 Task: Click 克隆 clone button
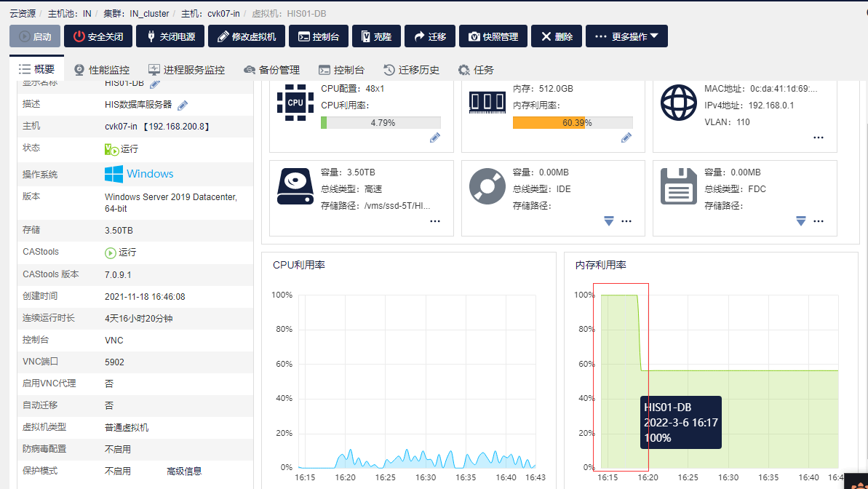pyautogui.click(x=376, y=36)
